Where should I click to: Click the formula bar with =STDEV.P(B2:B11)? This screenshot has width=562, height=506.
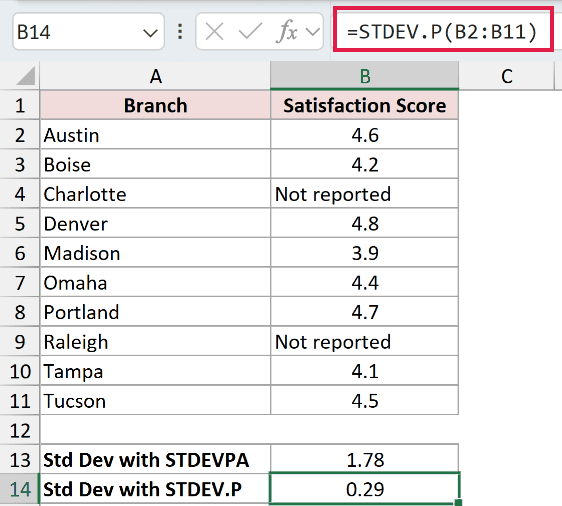[443, 32]
